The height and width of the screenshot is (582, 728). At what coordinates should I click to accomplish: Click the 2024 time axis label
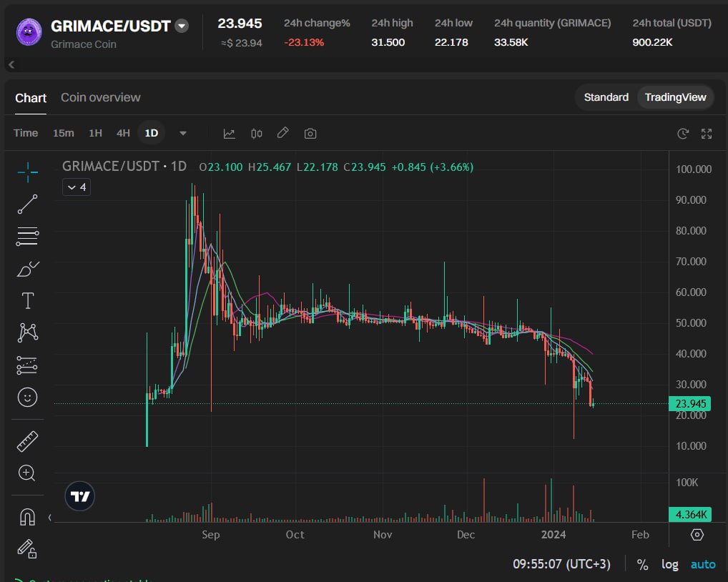(554, 535)
